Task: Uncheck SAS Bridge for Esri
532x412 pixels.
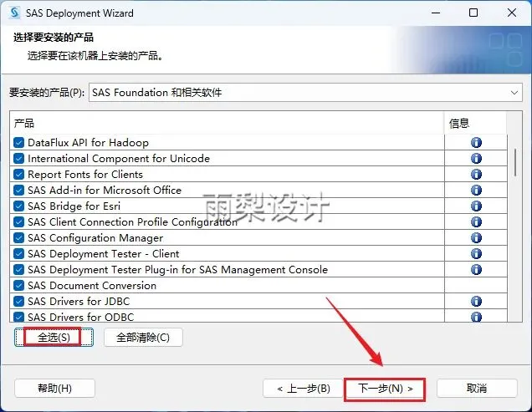Action: 18,206
